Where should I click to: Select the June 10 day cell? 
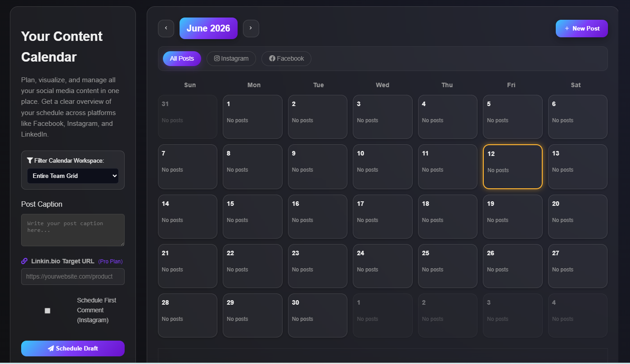(382, 167)
